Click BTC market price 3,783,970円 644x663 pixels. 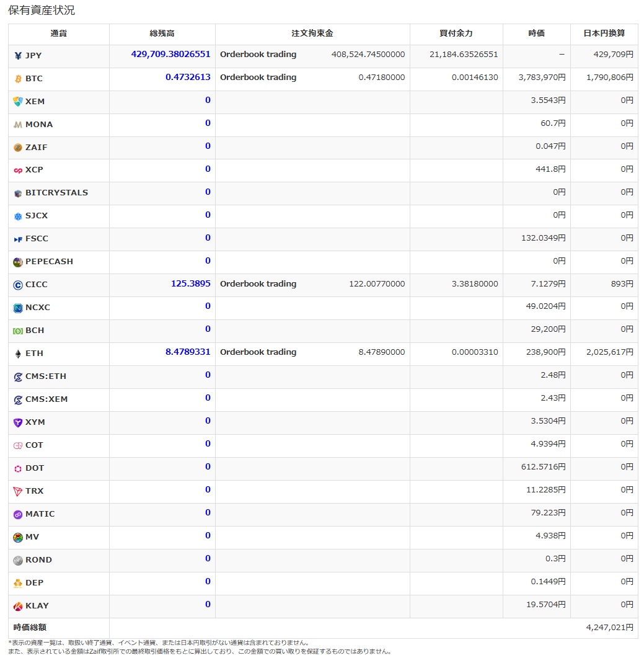point(542,78)
